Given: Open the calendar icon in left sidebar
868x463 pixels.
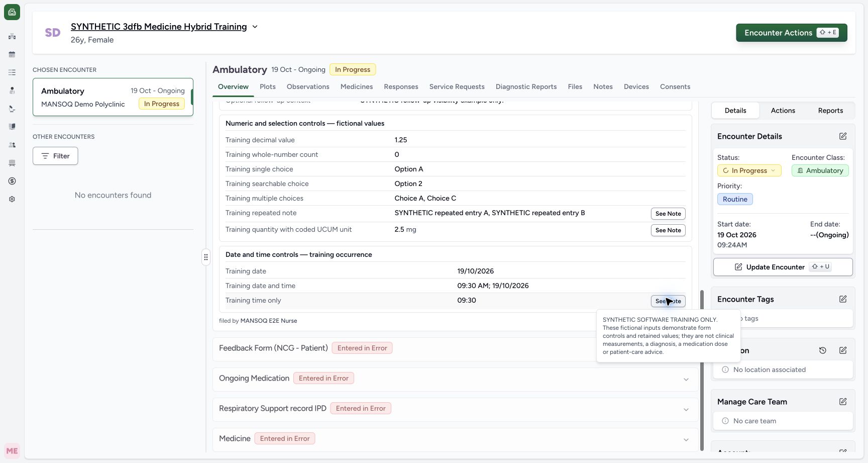Looking at the screenshot, I should pos(12,54).
